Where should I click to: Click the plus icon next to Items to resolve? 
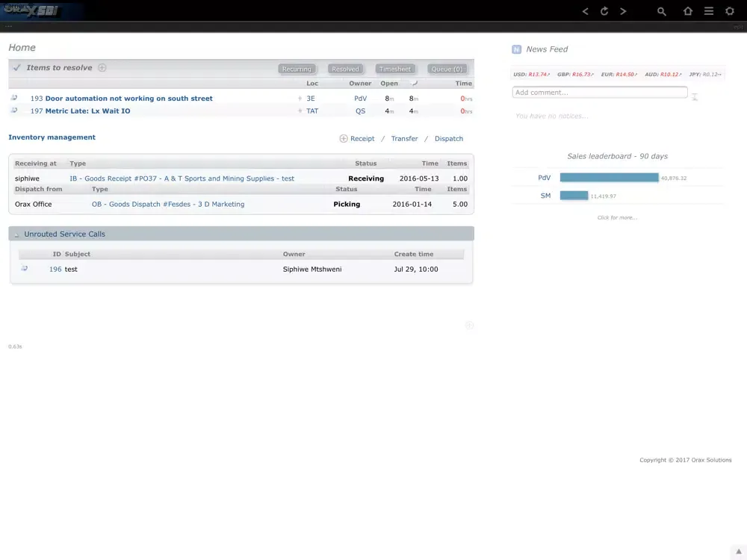102,67
